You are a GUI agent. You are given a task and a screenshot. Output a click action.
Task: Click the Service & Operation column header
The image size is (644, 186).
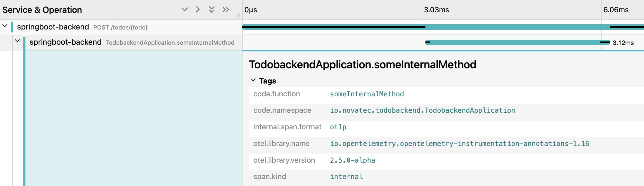click(42, 10)
